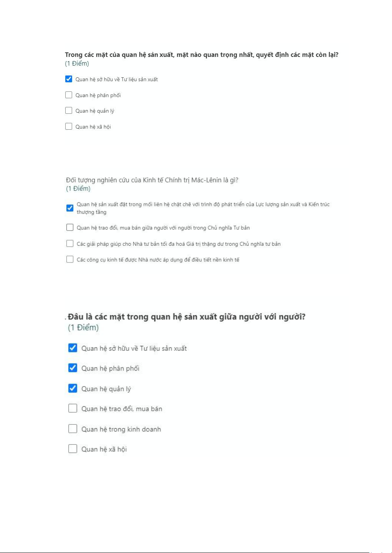
Task: Click '(1 Điểm)' under the 'Trong các mặt' question
Action: [77, 63]
